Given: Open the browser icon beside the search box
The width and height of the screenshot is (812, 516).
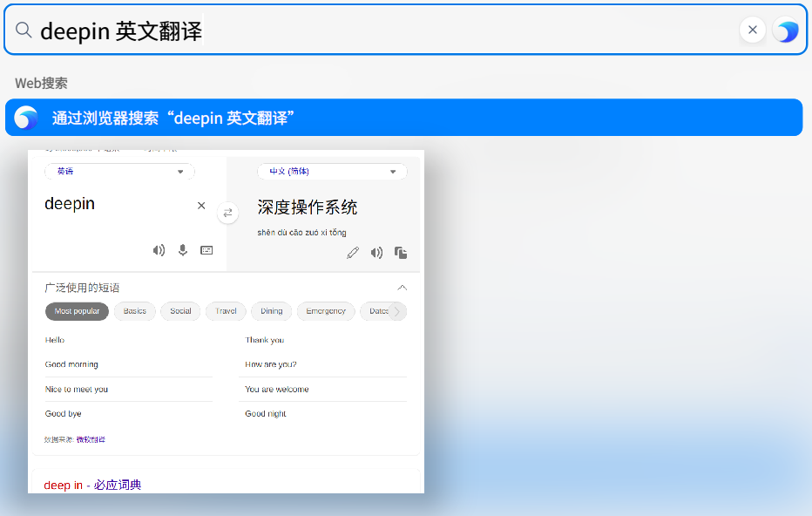Looking at the screenshot, I should coord(786,30).
